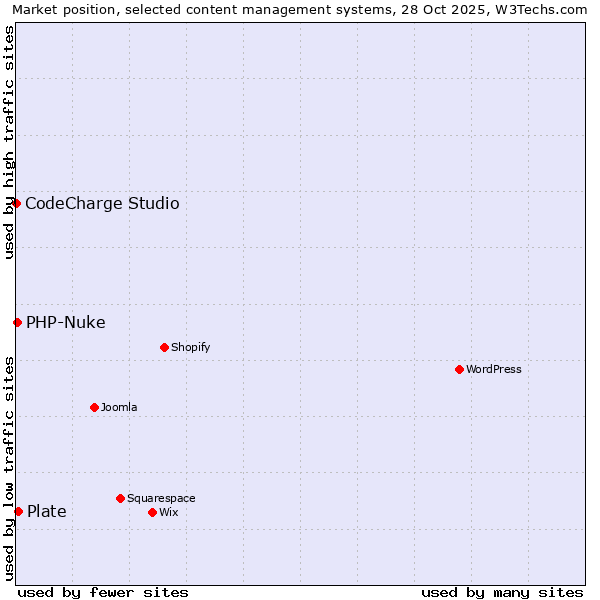Select the red Squarespace marker
600x600 pixels.
point(120,498)
